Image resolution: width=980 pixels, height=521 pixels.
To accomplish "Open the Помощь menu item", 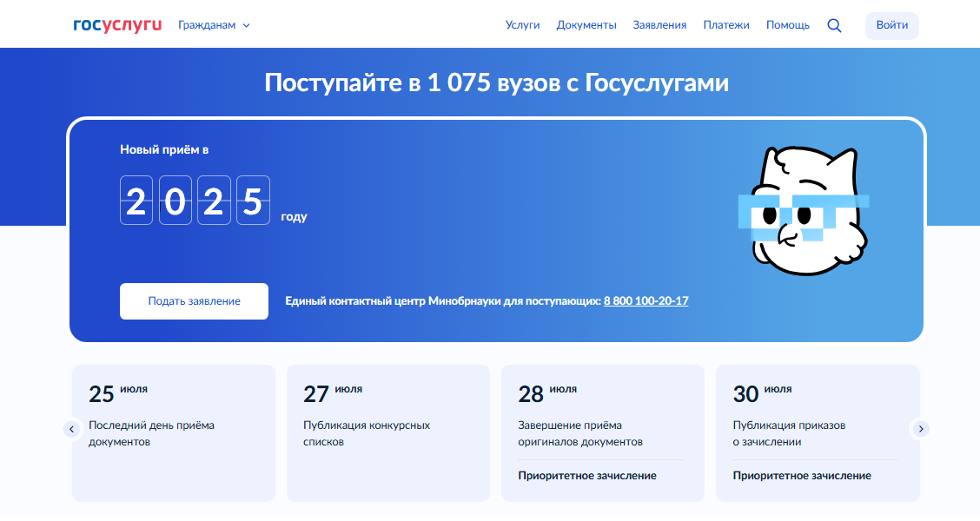I will pyautogui.click(x=787, y=25).
